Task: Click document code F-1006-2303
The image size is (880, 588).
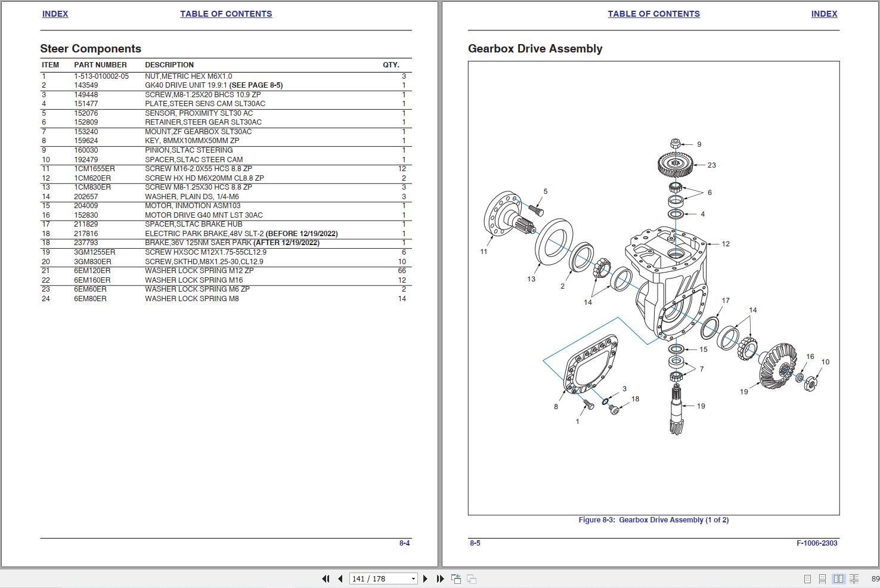Action: tap(817, 543)
